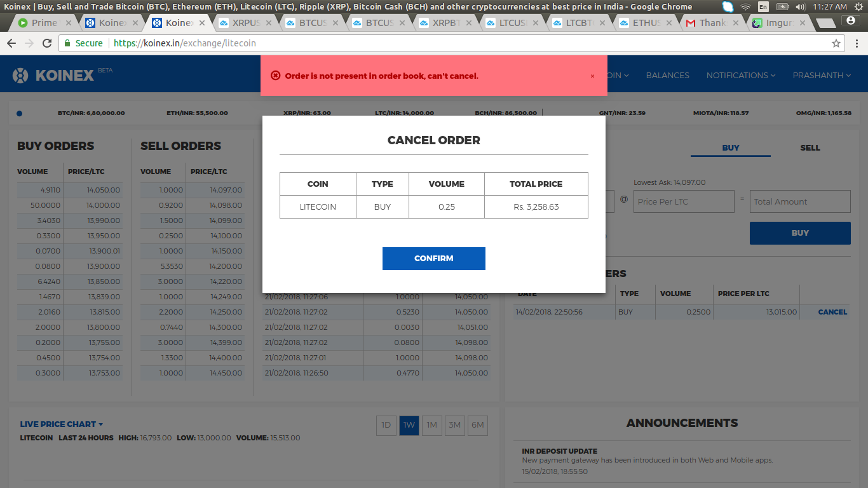Expand the PRASHANTH account menu

pos(822,75)
